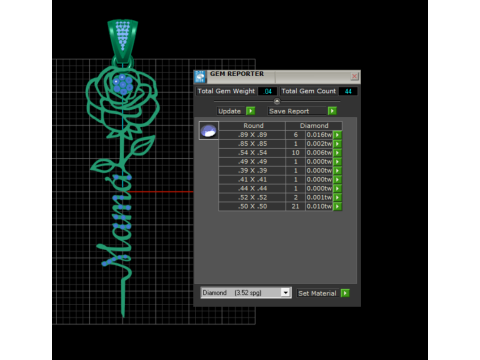Click the Total Gem Count value 44
The image size is (480, 360).
[348, 91]
